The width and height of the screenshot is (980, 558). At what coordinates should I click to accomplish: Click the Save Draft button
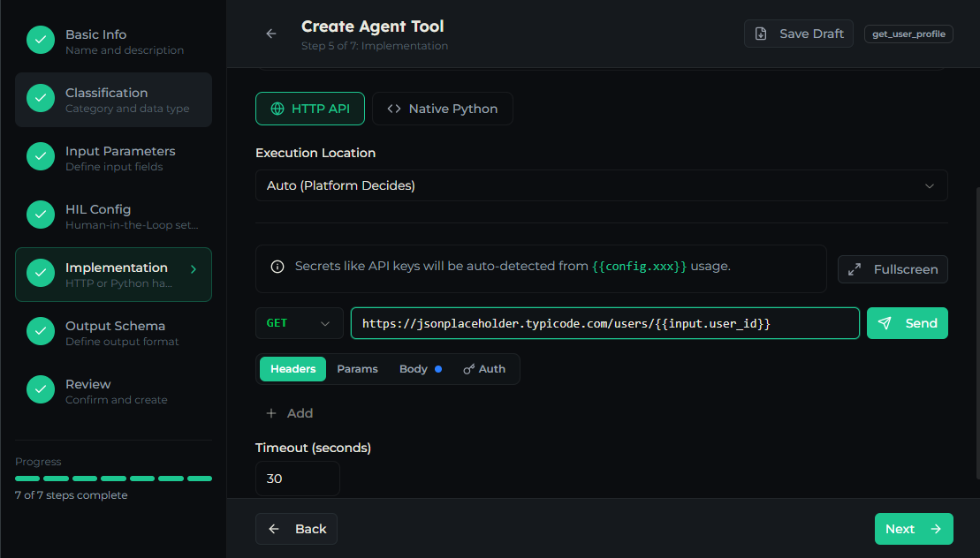(798, 34)
